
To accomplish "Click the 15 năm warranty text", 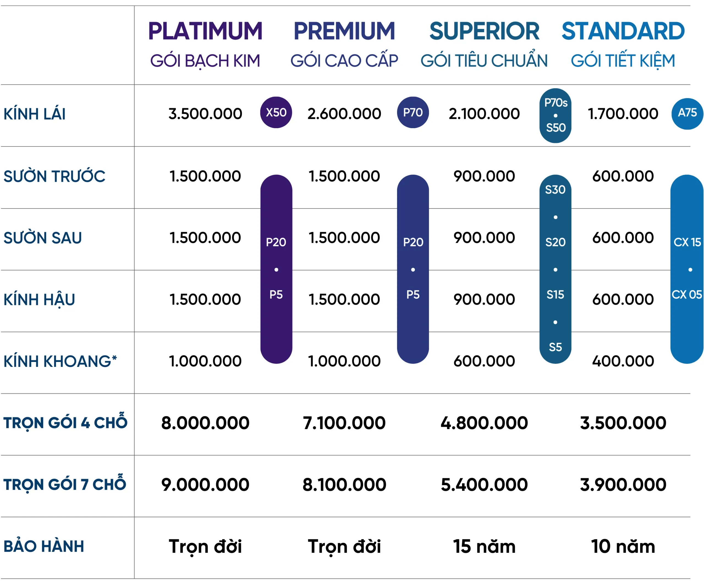I will click(484, 546).
